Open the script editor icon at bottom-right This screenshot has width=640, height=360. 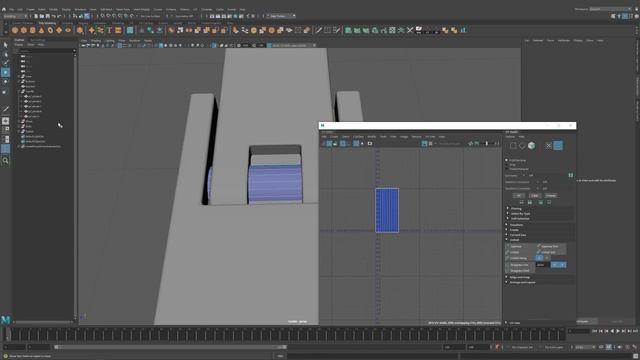click(636, 356)
